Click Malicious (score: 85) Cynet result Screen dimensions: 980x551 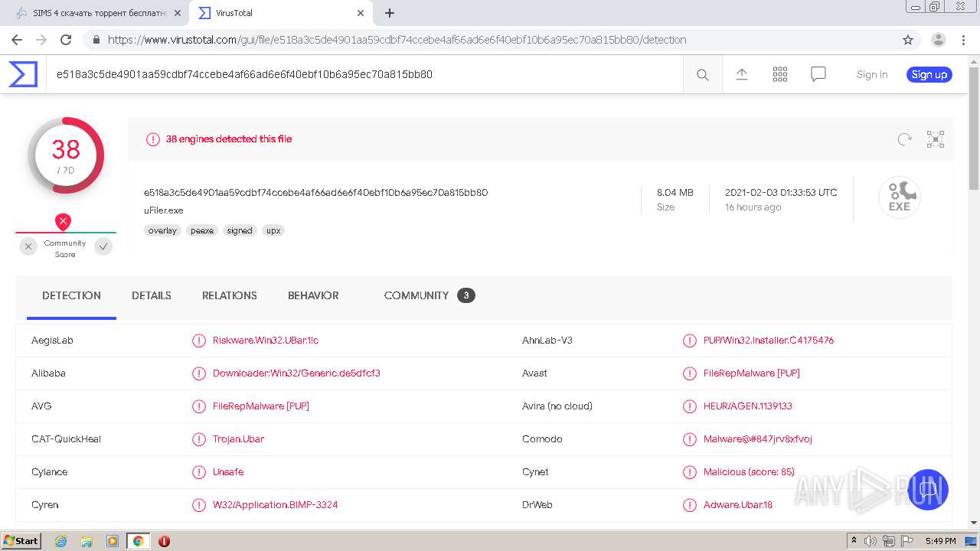[749, 471]
